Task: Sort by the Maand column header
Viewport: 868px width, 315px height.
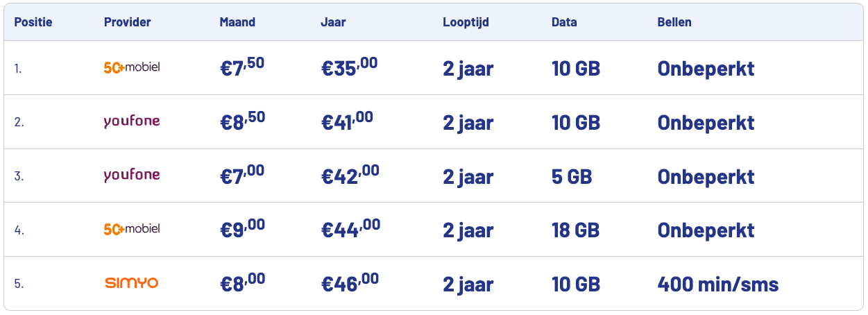Action: [237, 22]
